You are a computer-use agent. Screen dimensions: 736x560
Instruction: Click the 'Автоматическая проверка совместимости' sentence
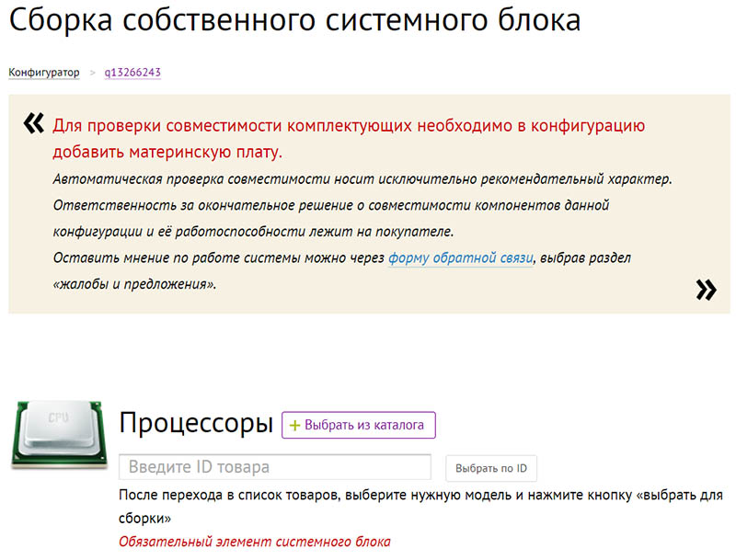362,179
